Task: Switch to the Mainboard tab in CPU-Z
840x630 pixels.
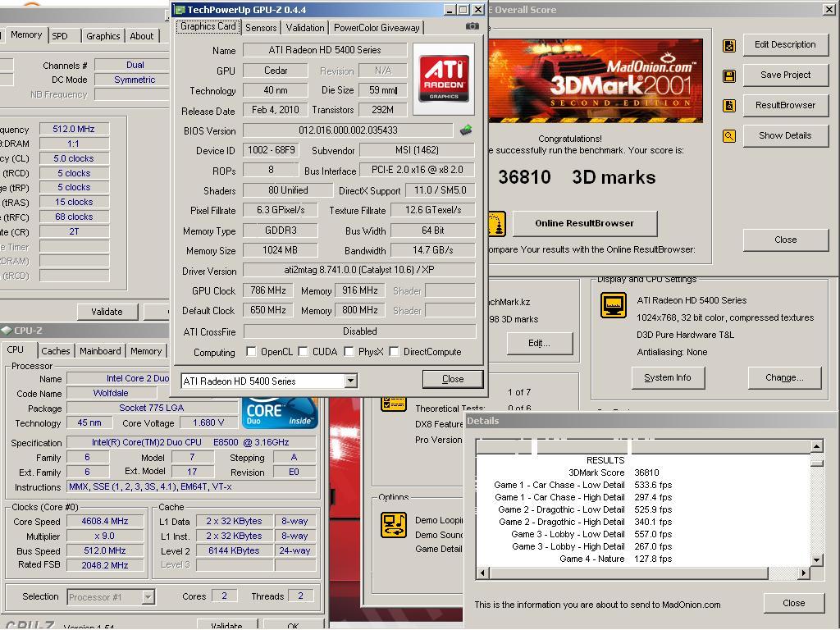Action: click(x=100, y=351)
